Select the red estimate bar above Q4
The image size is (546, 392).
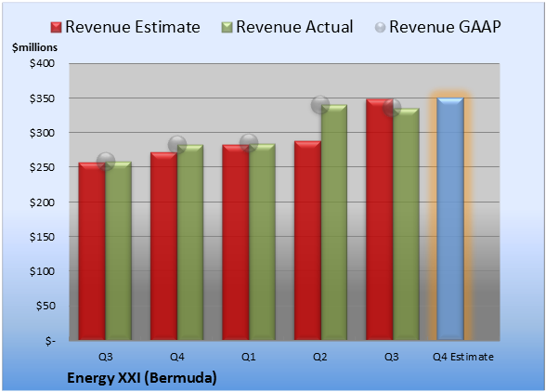[163, 246]
